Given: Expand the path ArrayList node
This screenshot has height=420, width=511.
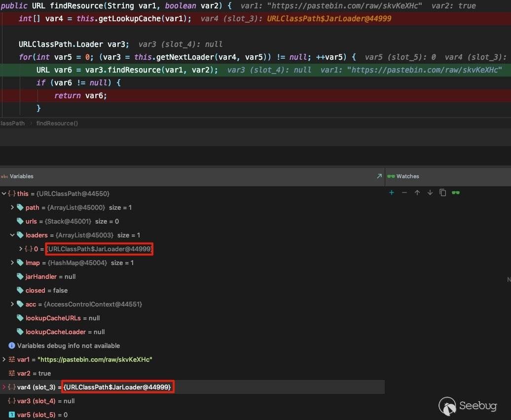Looking at the screenshot, I should coord(12,207).
